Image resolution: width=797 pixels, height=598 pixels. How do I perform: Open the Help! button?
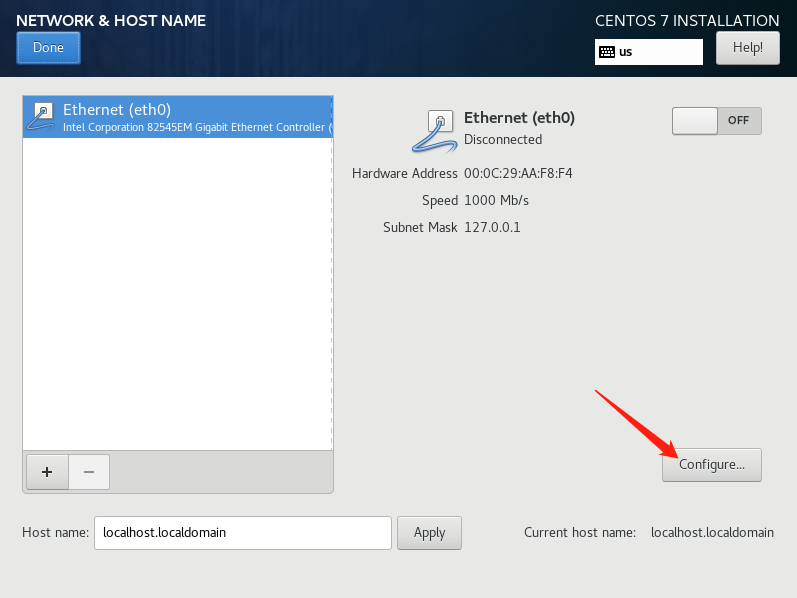coord(748,48)
